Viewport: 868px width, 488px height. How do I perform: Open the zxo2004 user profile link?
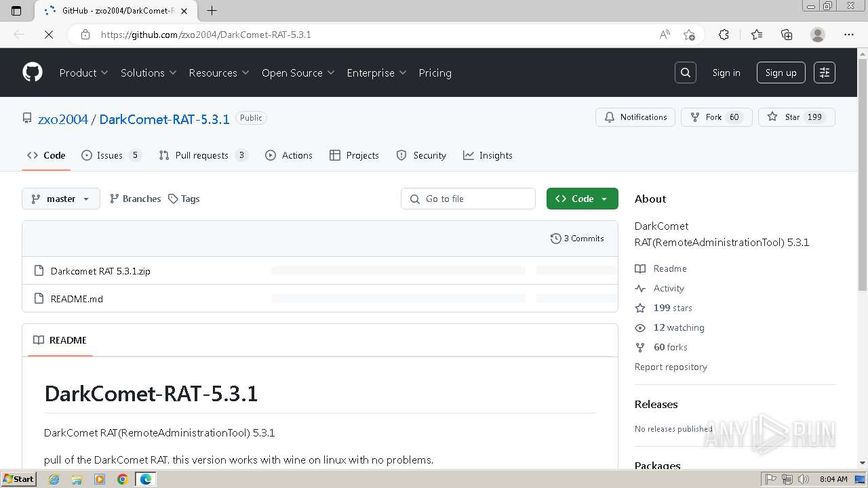63,119
